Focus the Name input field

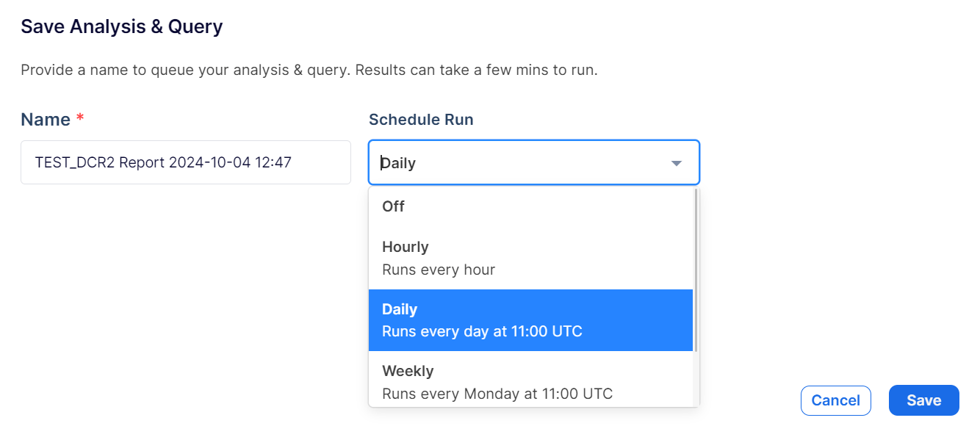click(x=186, y=162)
